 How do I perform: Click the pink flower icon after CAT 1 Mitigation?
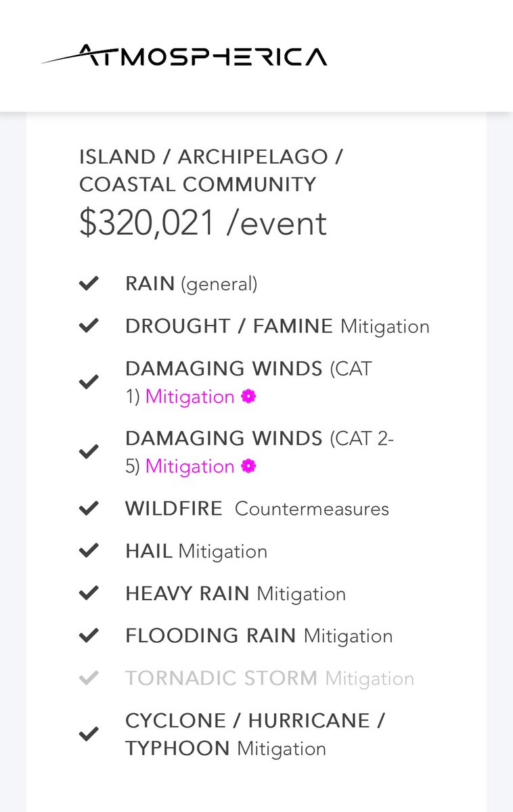tap(248, 397)
